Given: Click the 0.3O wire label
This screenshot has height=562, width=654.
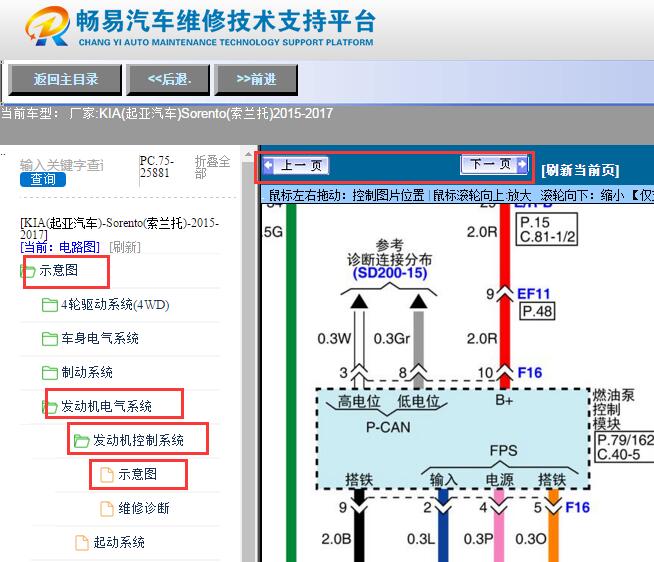Looking at the screenshot, I should tap(531, 539).
